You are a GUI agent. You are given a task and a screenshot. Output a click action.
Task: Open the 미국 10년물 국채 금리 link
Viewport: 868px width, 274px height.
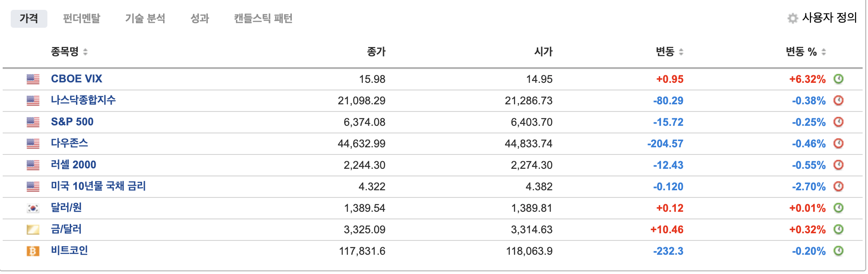(98, 186)
